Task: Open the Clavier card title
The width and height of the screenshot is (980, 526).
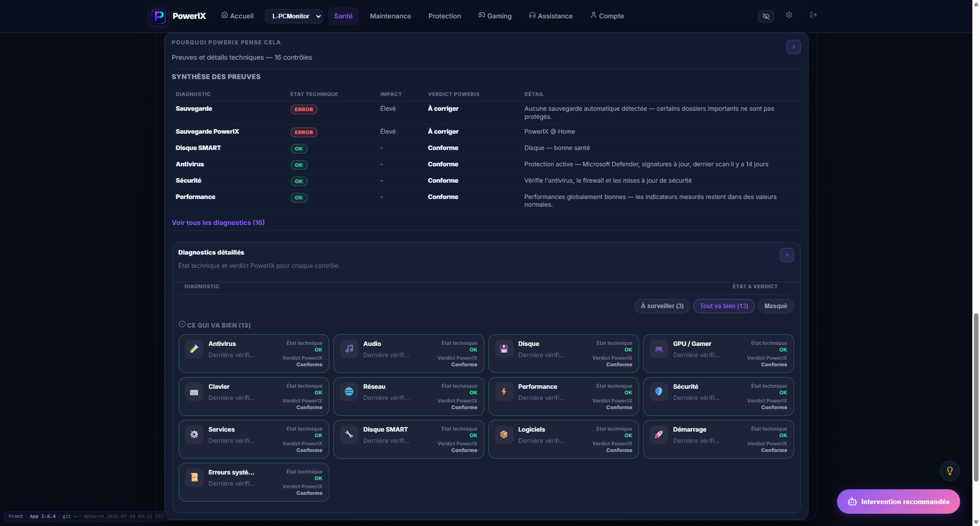Action: 219,387
